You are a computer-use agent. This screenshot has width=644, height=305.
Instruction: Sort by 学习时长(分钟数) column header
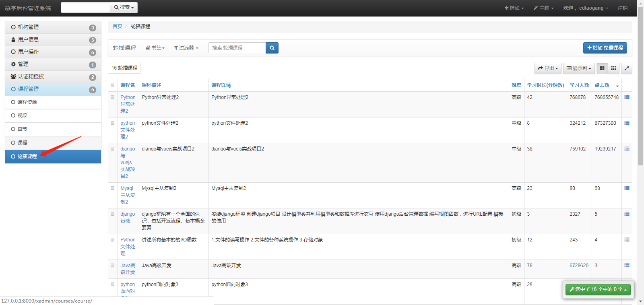[x=545, y=85]
